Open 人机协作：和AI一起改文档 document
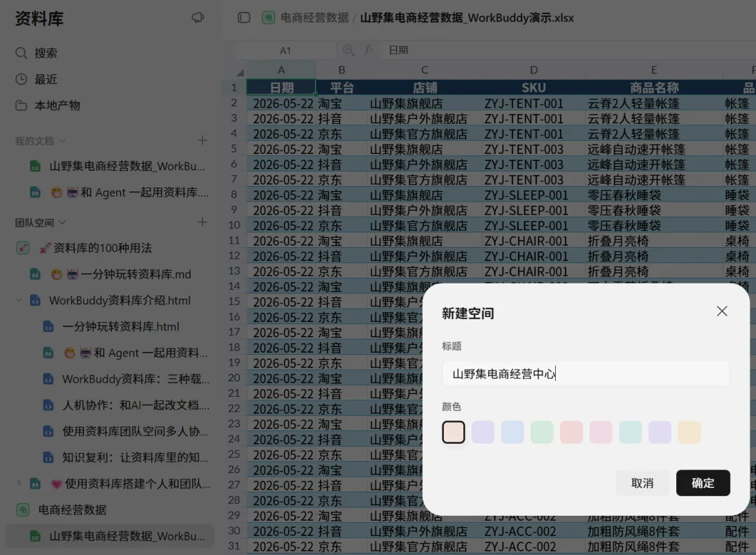756x555 pixels. (x=136, y=405)
